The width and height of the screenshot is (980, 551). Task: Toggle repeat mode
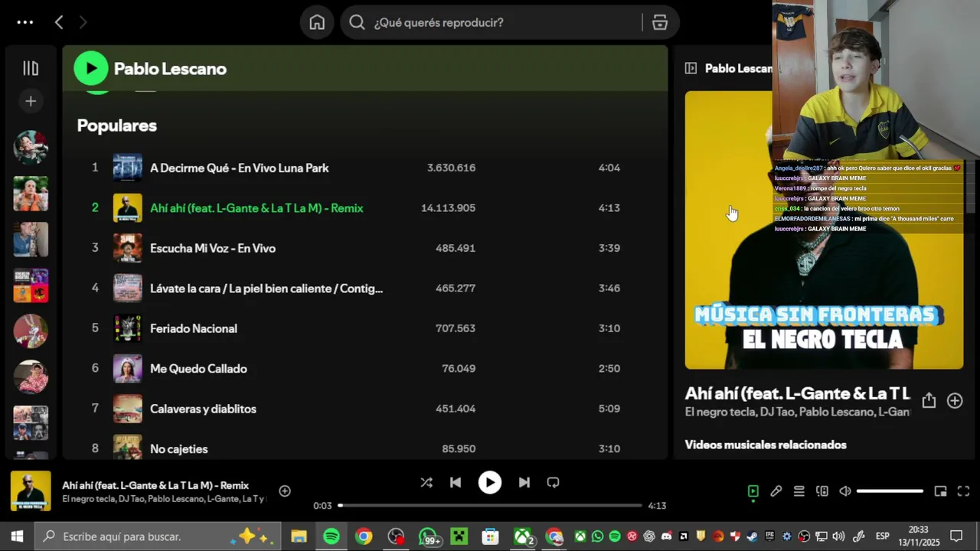tap(554, 482)
